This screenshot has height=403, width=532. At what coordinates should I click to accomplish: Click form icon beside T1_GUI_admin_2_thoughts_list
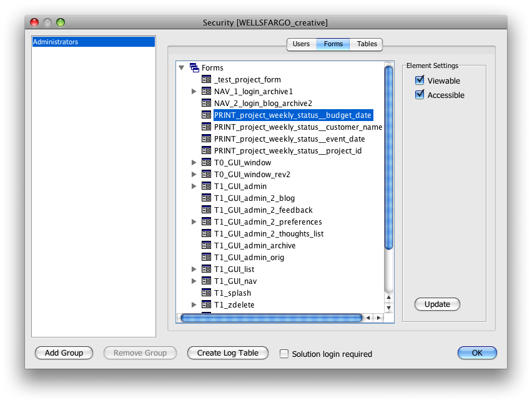(206, 233)
